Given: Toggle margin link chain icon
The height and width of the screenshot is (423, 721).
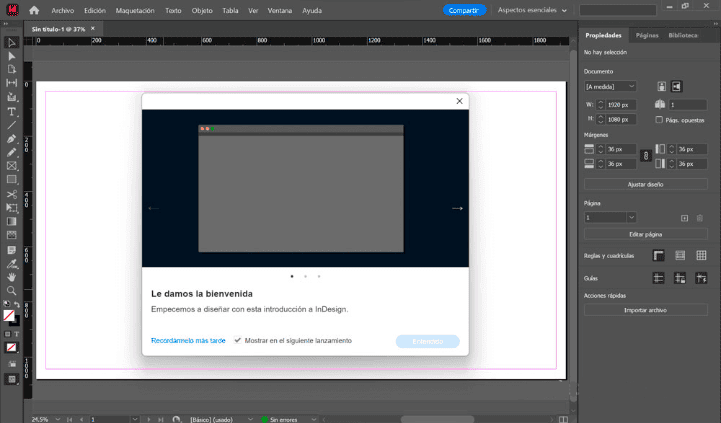Looking at the screenshot, I should (x=646, y=156).
